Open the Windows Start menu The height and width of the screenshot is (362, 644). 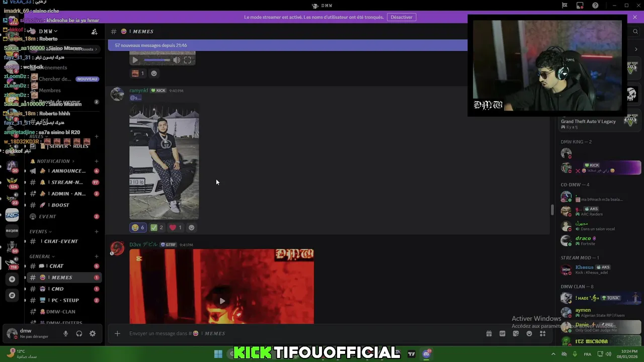click(218, 354)
